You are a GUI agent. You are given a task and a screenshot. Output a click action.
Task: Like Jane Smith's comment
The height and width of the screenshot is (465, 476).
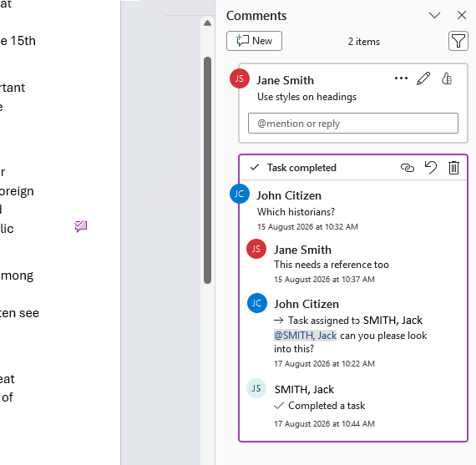[x=446, y=78]
